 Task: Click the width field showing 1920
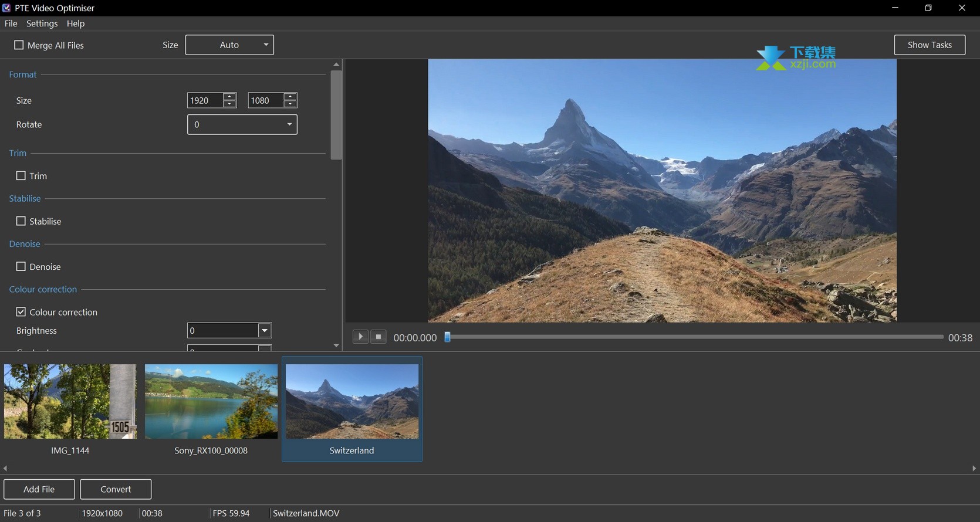point(205,100)
